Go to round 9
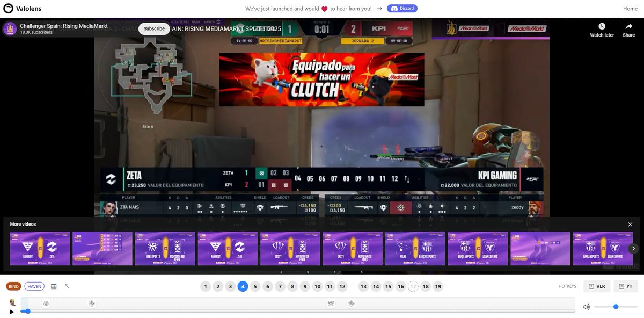 click(x=305, y=286)
